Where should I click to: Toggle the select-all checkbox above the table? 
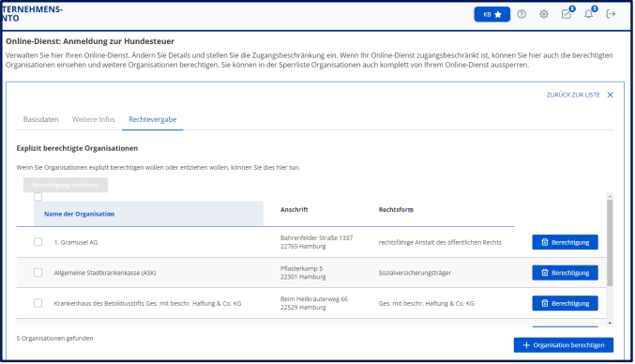tap(38, 197)
